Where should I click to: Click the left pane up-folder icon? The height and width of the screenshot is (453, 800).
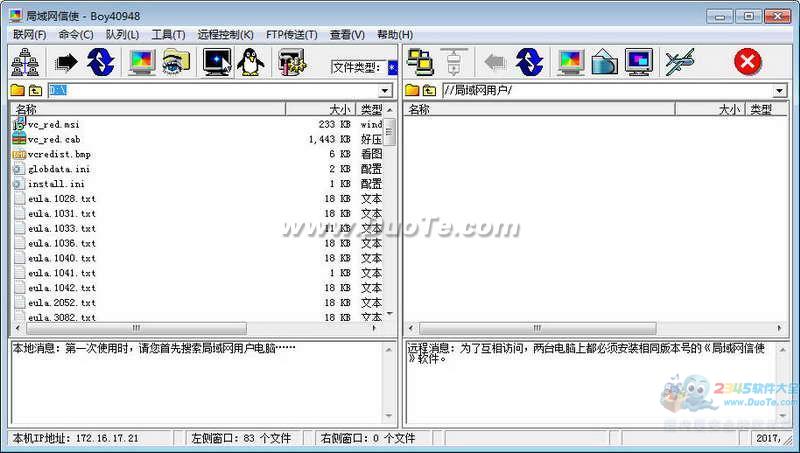click(x=36, y=91)
